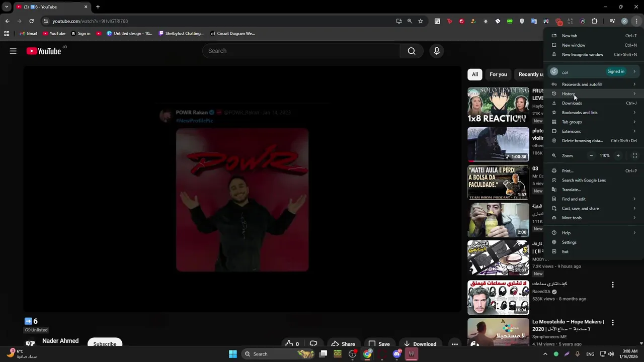Select the All filter chip

pyautogui.click(x=474, y=74)
